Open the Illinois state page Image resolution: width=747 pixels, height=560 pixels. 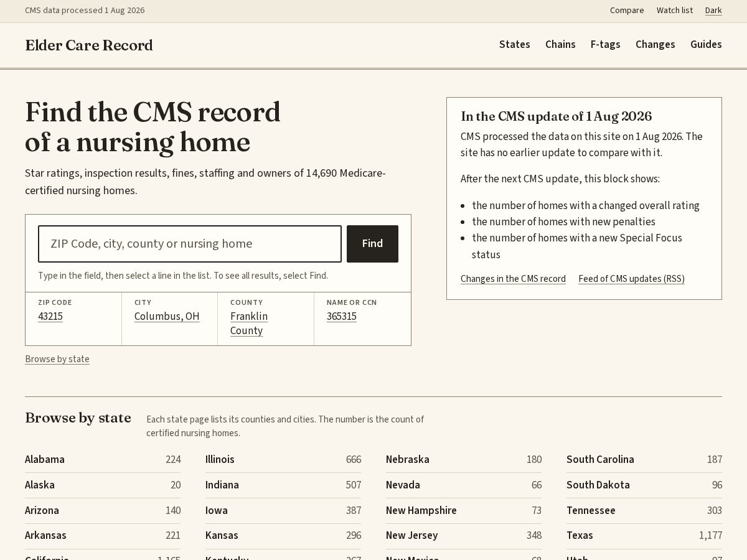[220, 459]
